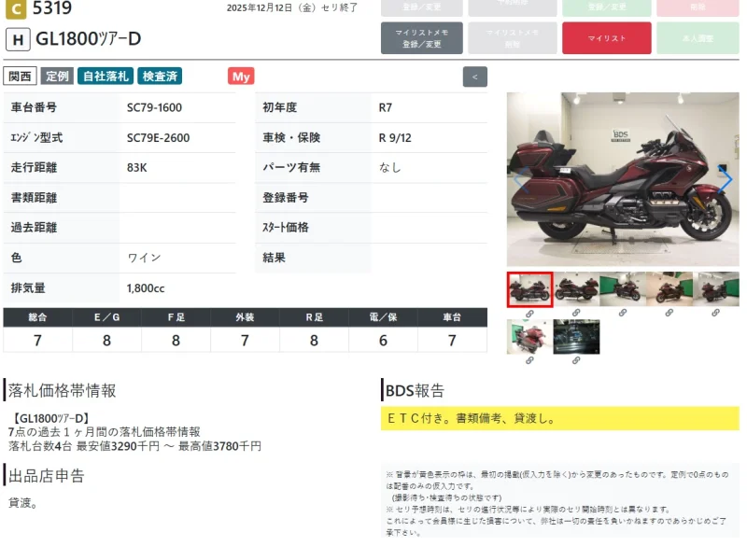
Task: Click the price range line 最安値3290千円
Action: [134, 446]
